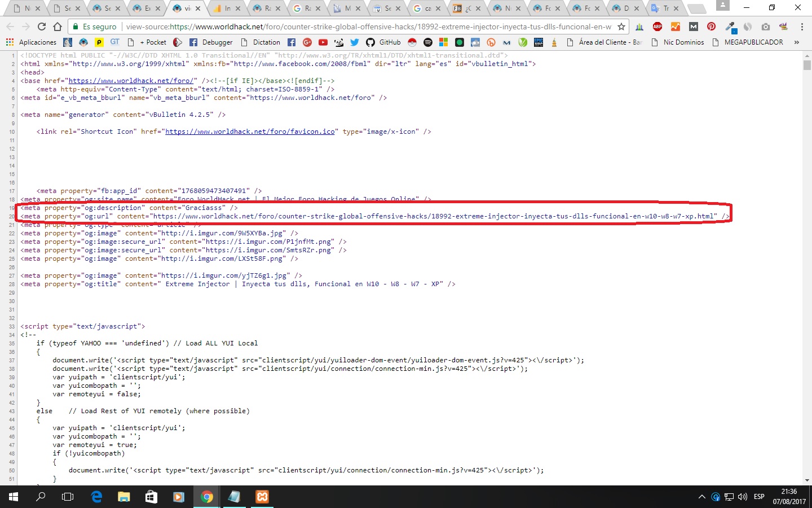
Task: Open the Spotify bookmark
Action: [x=428, y=42]
